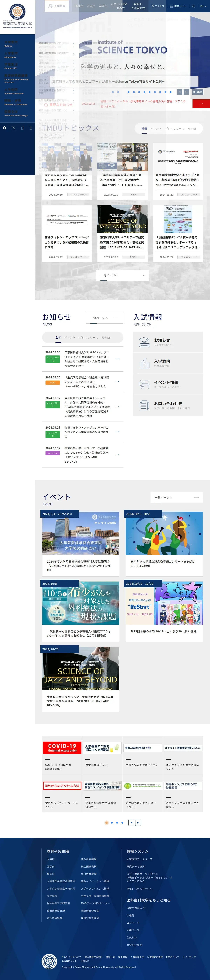This screenshot has width=210, height=980.
Task: Select 全て tab in the News section
Action: pyautogui.click(x=58, y=337)
